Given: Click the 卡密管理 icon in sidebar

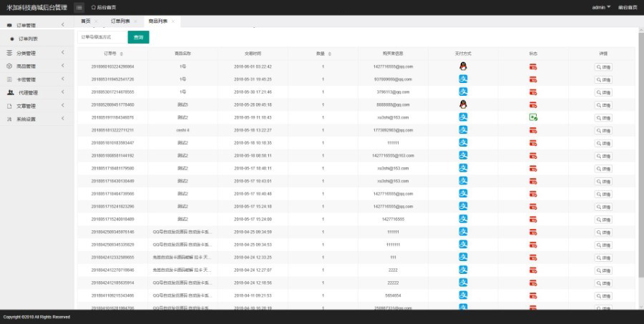Looking at the screenshot, I should [x=9, y=79].
